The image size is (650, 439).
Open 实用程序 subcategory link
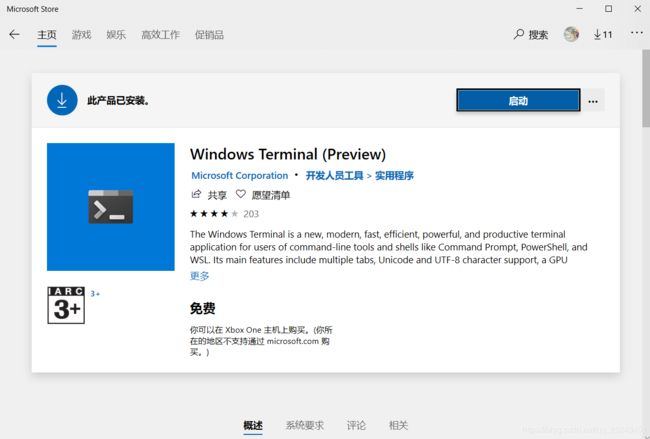pyautogui.click(x=394, y=176)
